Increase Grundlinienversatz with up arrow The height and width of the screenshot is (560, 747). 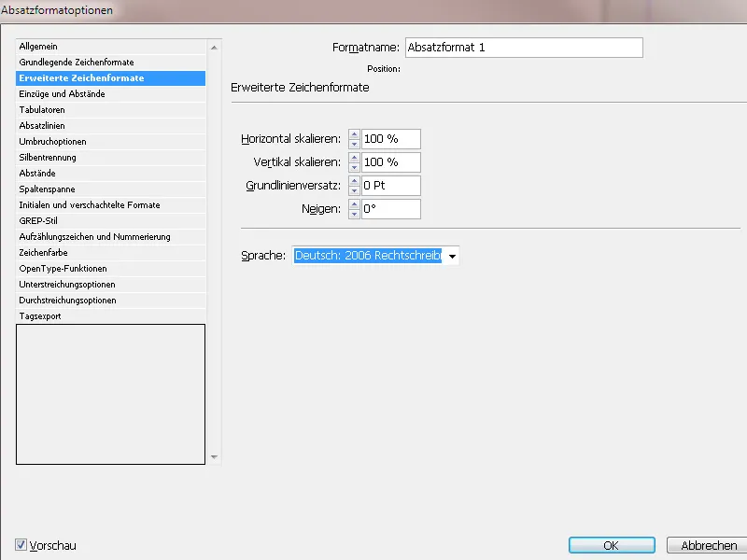(354, 181)
